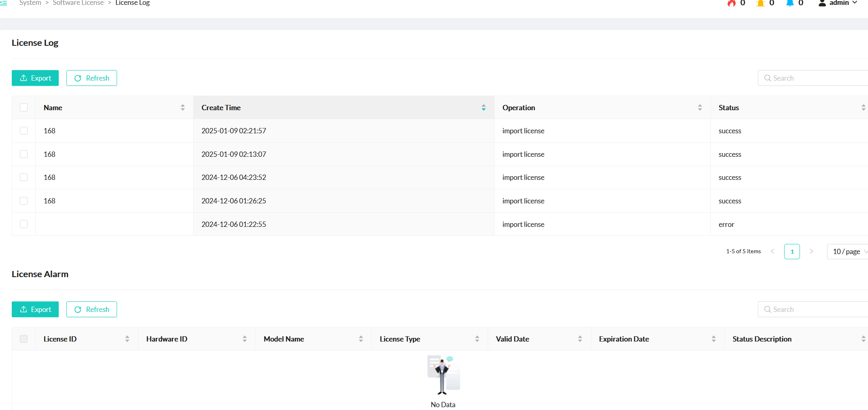Screen dimensions: 868x410
Task: Select all rows in License Log table
Action: pyautogui.click(x=24, y=107)
